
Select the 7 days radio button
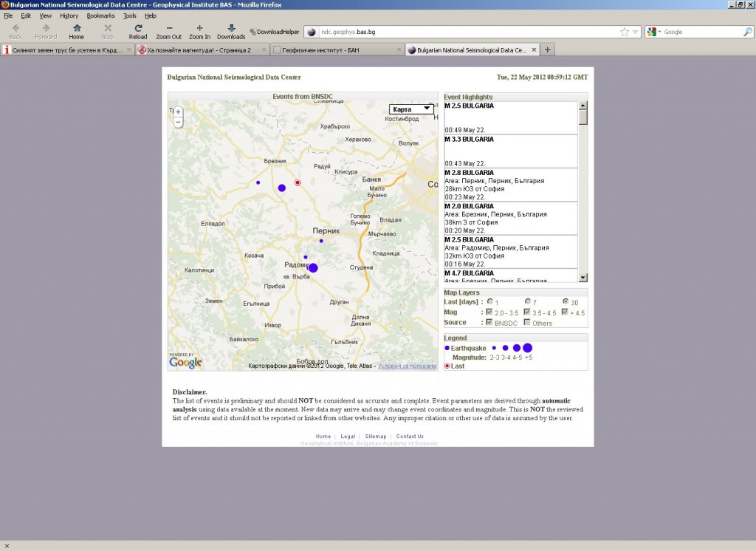coord(527,301)
